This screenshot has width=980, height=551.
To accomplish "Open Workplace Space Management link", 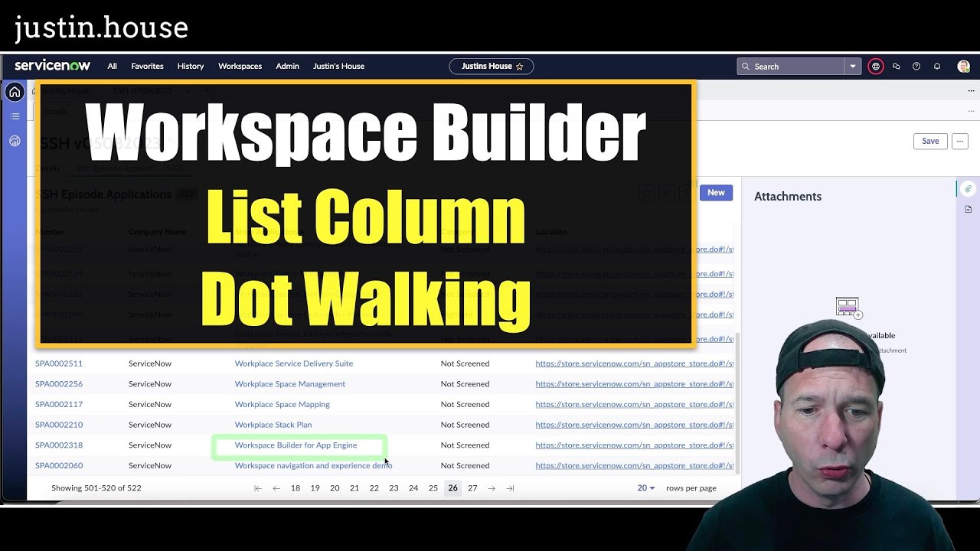I will 290,384.
